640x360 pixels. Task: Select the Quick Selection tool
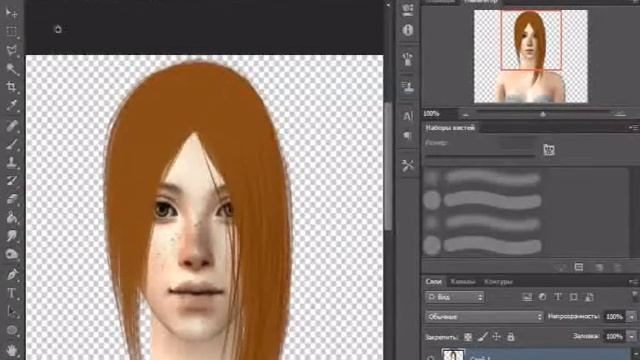11,68
